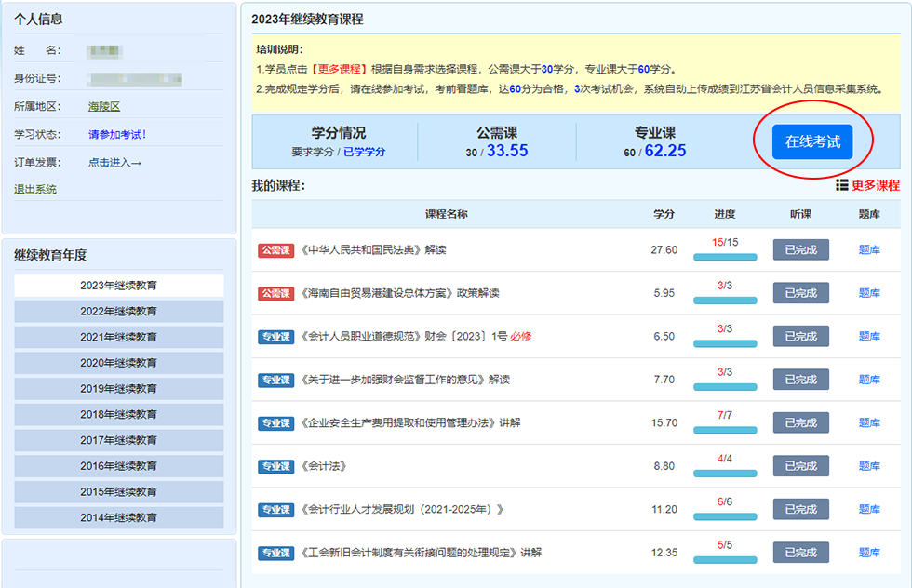Click 已完成 button for 民法典 course
Screen dimensions: 912x588
point(800,250)
